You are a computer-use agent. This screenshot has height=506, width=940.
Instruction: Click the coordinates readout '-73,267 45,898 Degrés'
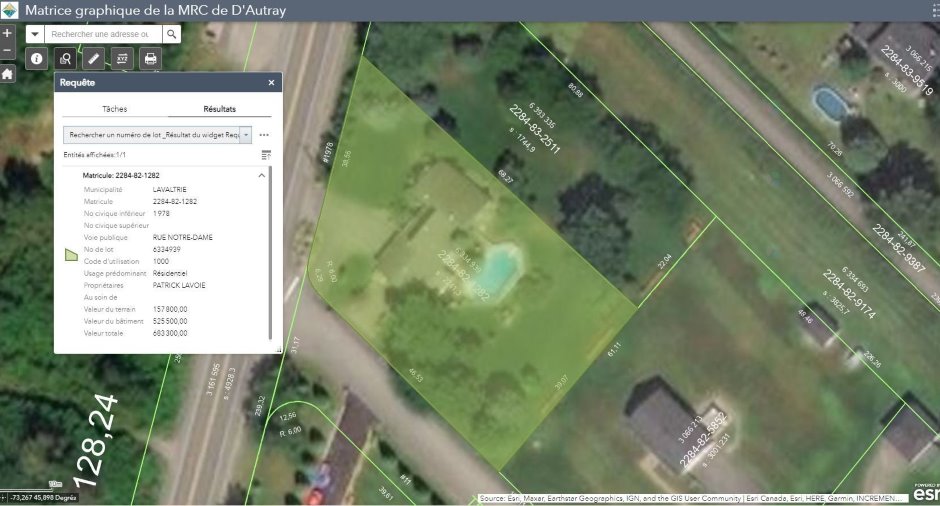pos(44,498)
